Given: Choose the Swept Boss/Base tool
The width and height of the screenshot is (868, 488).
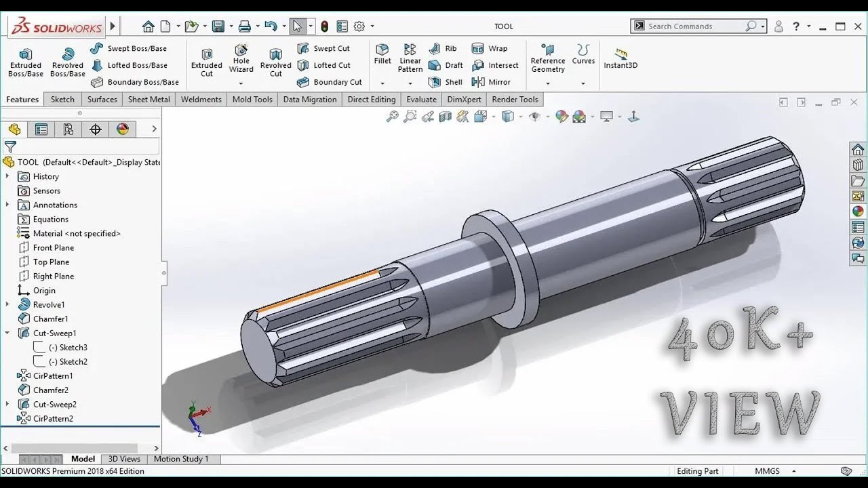Looking at the screenshot, I should click(x=129, y=48).
